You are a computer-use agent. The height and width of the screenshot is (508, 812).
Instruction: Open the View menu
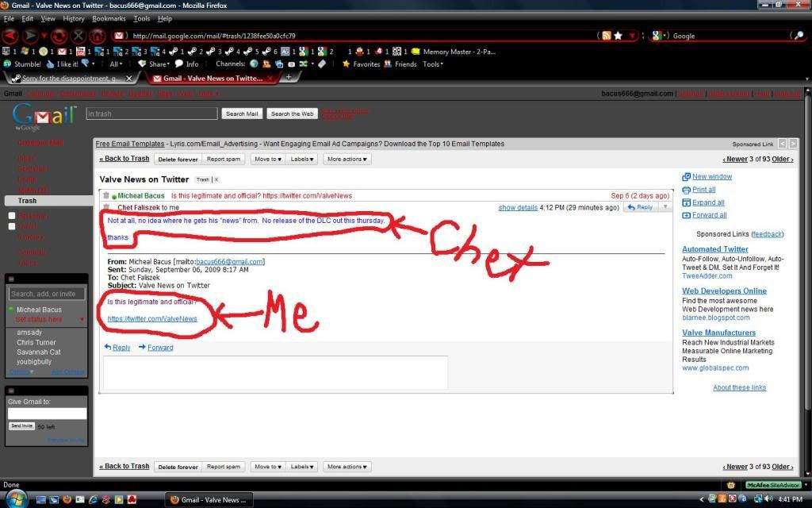coord(48,19)
